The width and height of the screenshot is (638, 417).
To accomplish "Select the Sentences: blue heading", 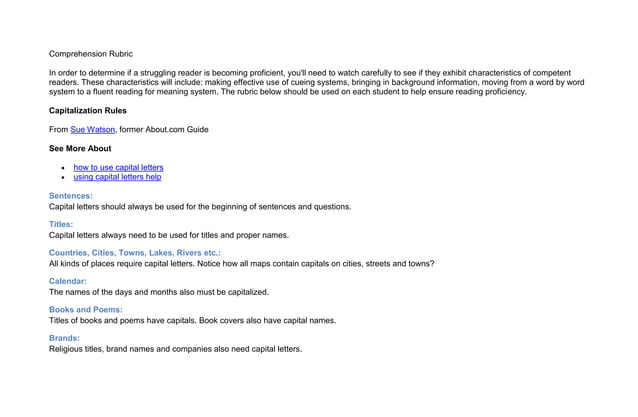I will pyautogui.click(x=71, y=196).
